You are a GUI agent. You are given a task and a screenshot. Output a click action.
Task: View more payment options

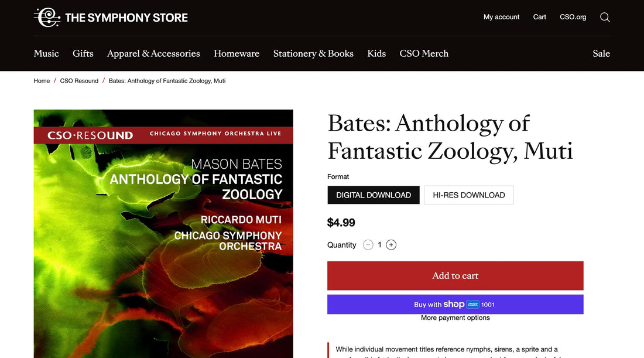pos(455,318)
